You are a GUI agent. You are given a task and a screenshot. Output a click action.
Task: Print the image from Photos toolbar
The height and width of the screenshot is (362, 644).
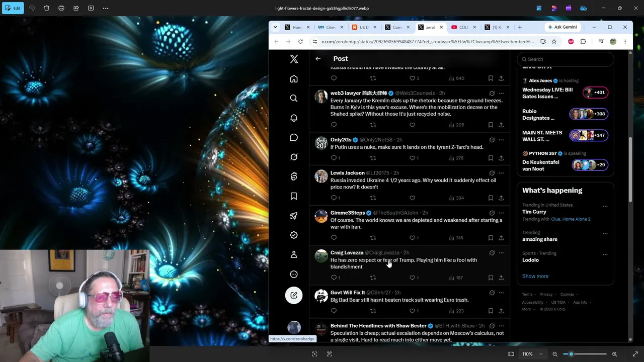61,8
